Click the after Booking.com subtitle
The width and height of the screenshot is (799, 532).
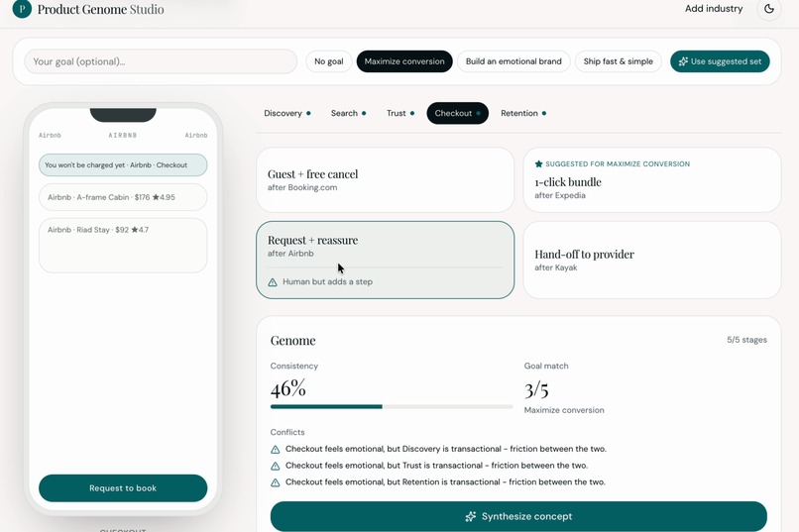click(302, 188)
